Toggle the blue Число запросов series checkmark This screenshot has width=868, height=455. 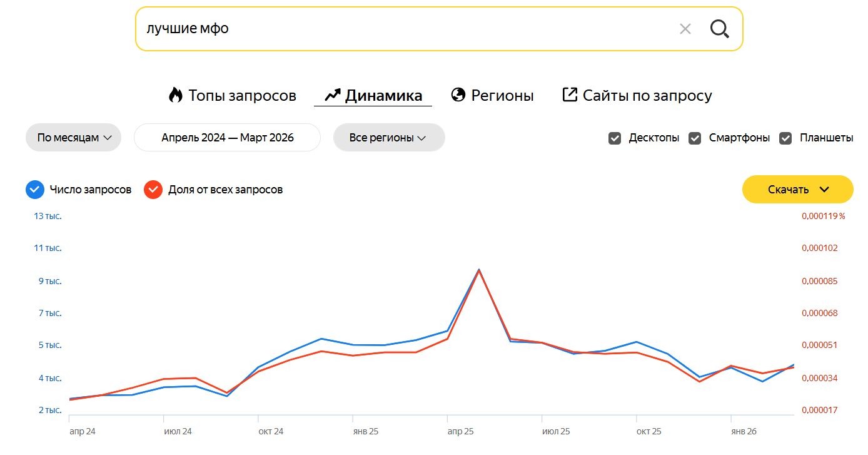34,190
